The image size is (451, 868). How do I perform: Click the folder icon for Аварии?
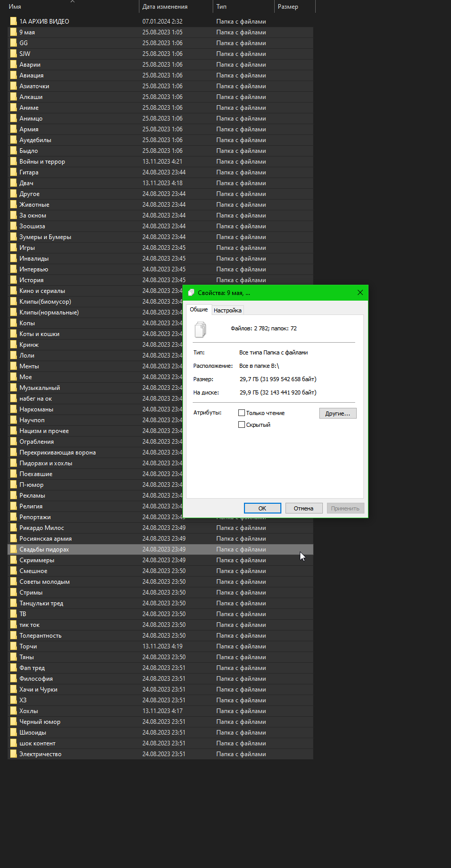[x=13, y=65]
